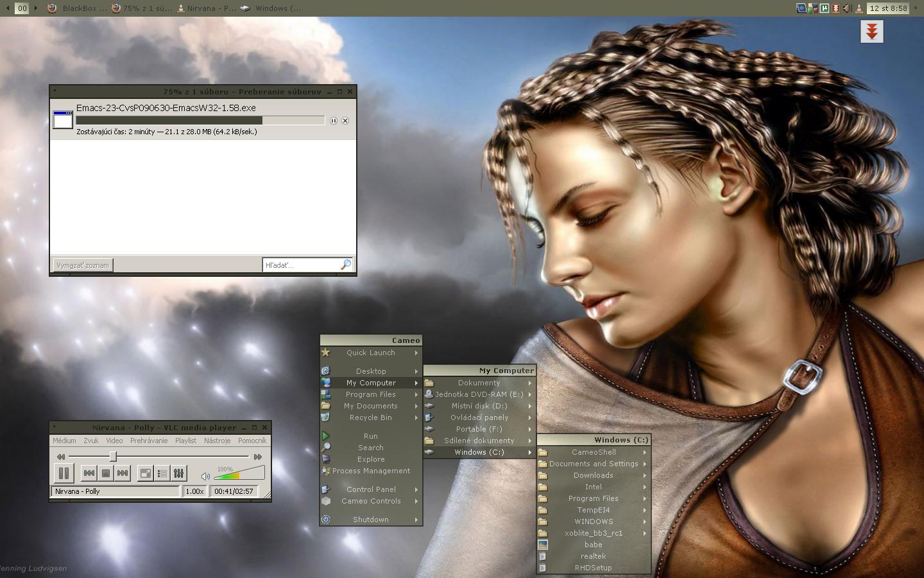The width and height of the screenshot is (924, 578).
Task: Click the VLC cone tray icon
Action: [859, 8]
